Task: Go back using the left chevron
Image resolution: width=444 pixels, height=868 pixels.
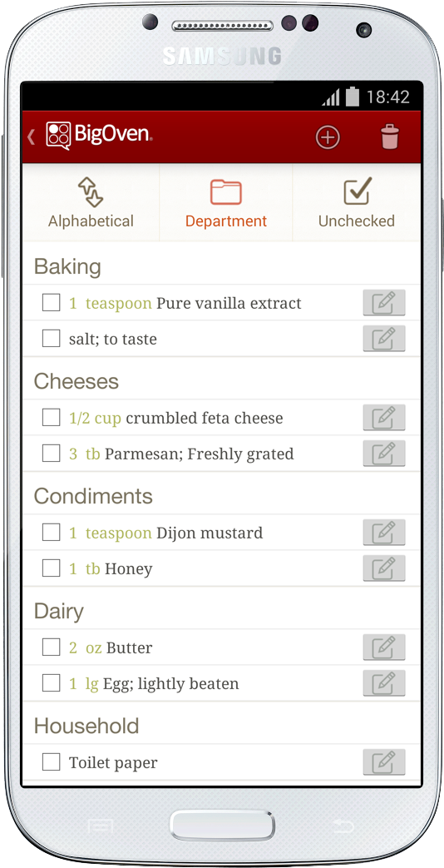Action: 31,136
